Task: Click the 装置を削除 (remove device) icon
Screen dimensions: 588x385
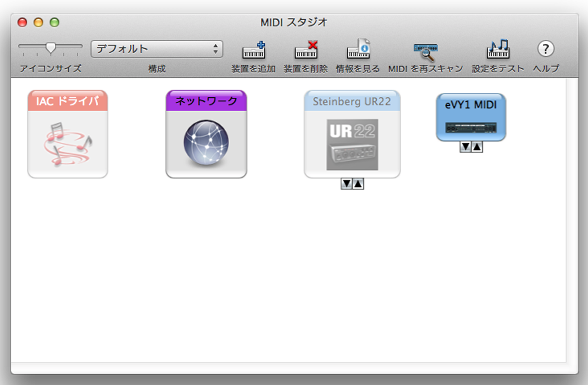Action: tap(306, 49)
